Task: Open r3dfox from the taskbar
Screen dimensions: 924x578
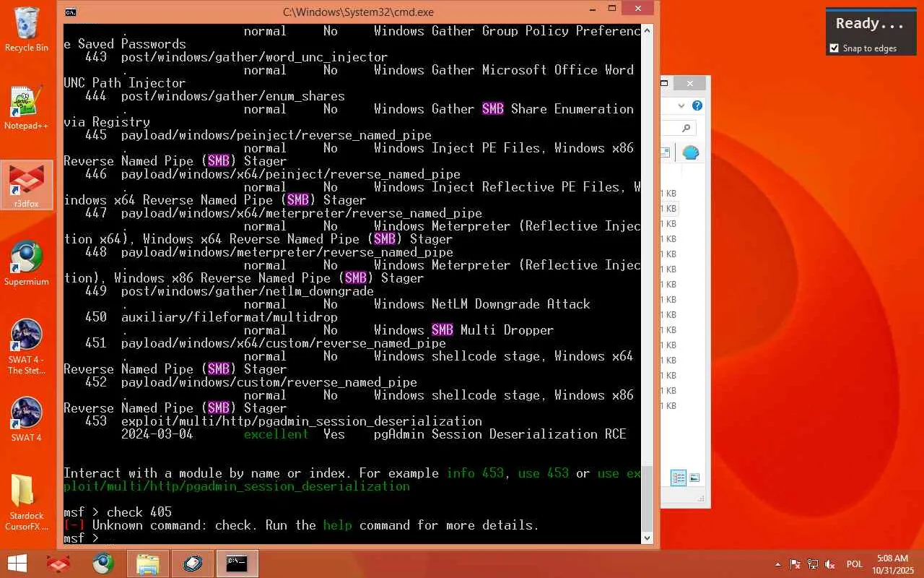Action: [x=59, y=564]
